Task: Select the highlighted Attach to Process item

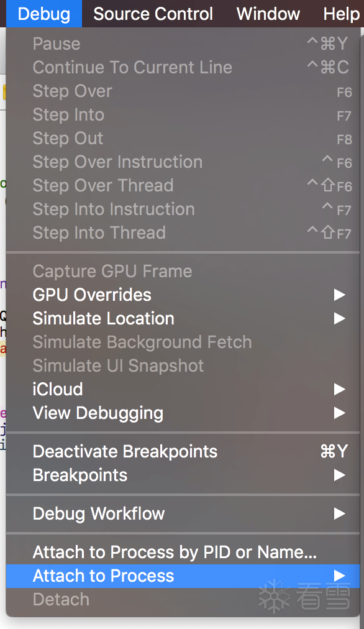Action: [x=183, y=576]
